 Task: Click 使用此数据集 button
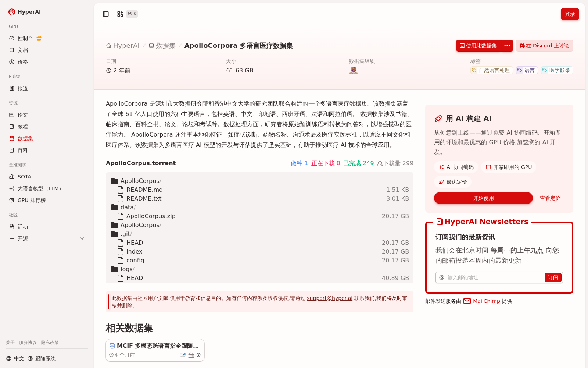(478, 46)
